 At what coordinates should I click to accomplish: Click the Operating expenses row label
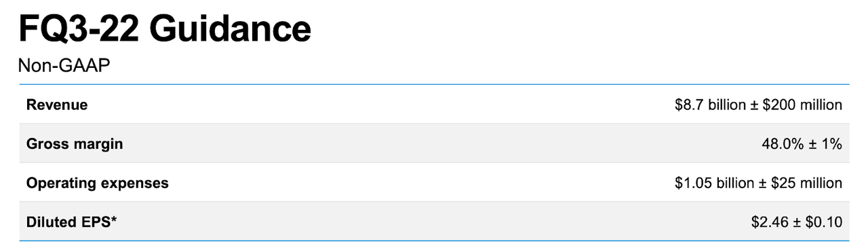pyautogui.click(x=98, y=183)
